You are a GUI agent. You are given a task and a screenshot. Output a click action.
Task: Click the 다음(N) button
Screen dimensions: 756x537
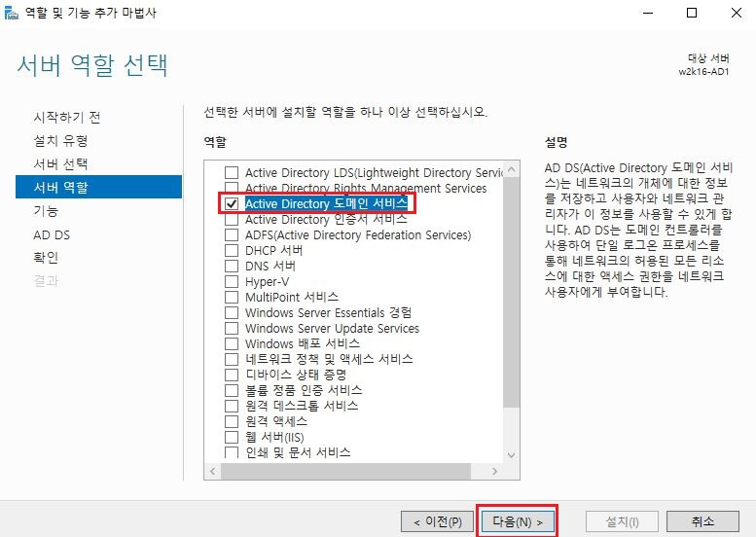[518, 521]
